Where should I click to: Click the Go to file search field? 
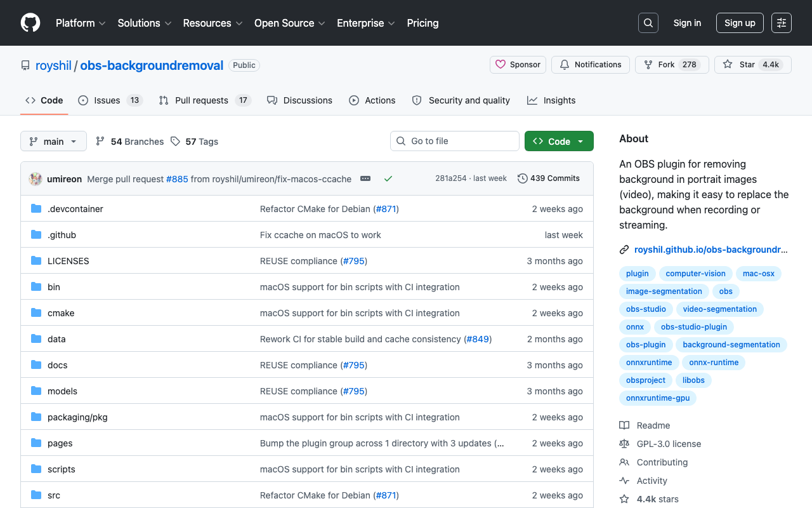455,141
